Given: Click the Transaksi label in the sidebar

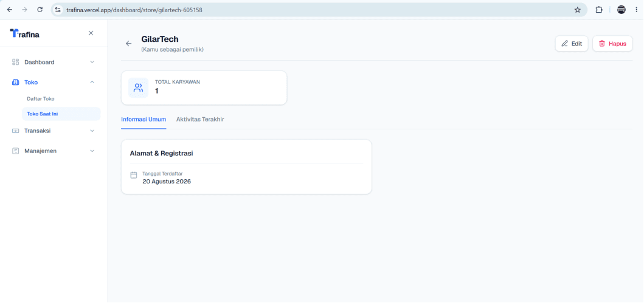Looking at the screenshot, I should [x=37, y=131].
